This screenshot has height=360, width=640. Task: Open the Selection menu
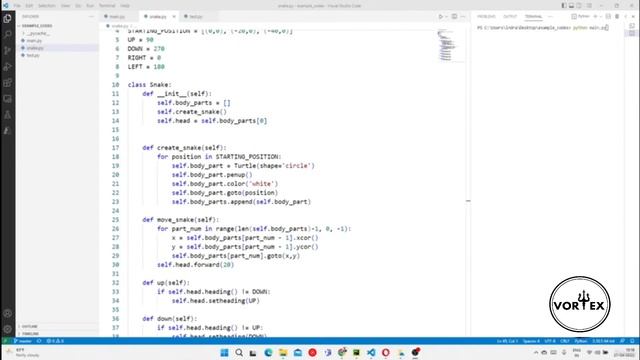(x=47, y=6)
